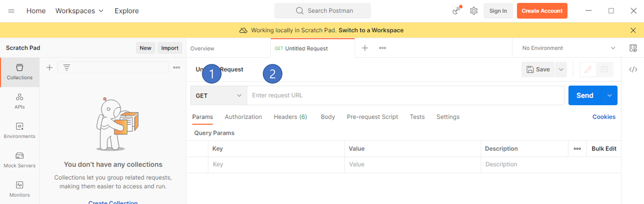Switch to the Body tab

point(328,117)
